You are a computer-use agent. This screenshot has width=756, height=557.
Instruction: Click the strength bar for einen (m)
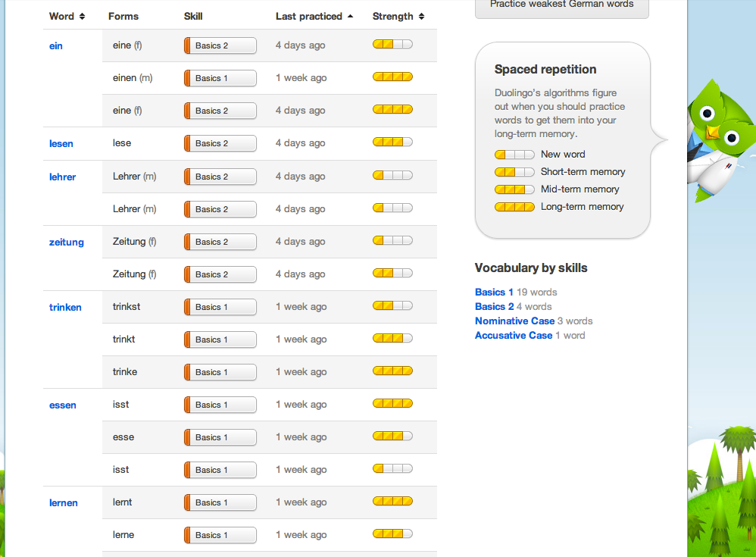click(x=392, y=77)
